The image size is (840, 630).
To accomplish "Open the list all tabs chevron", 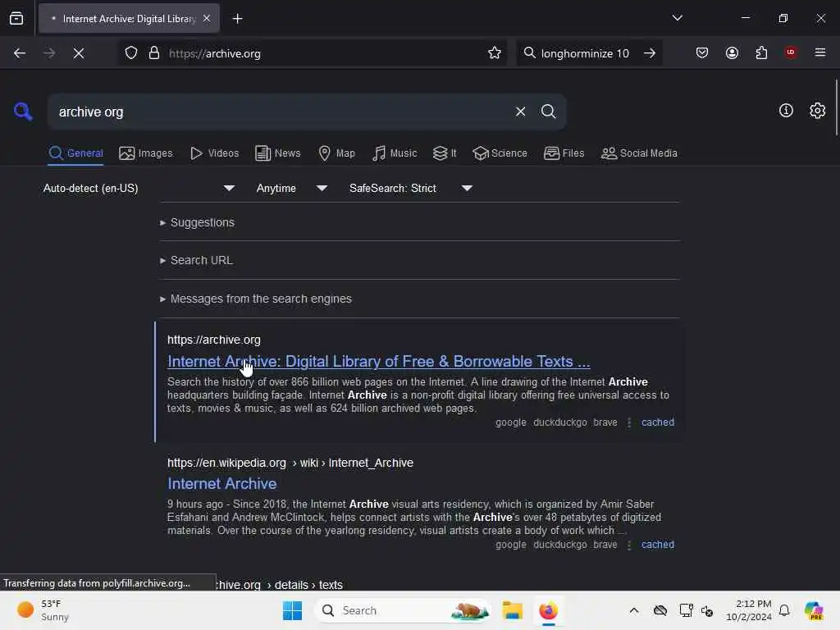I will [677, 18].
